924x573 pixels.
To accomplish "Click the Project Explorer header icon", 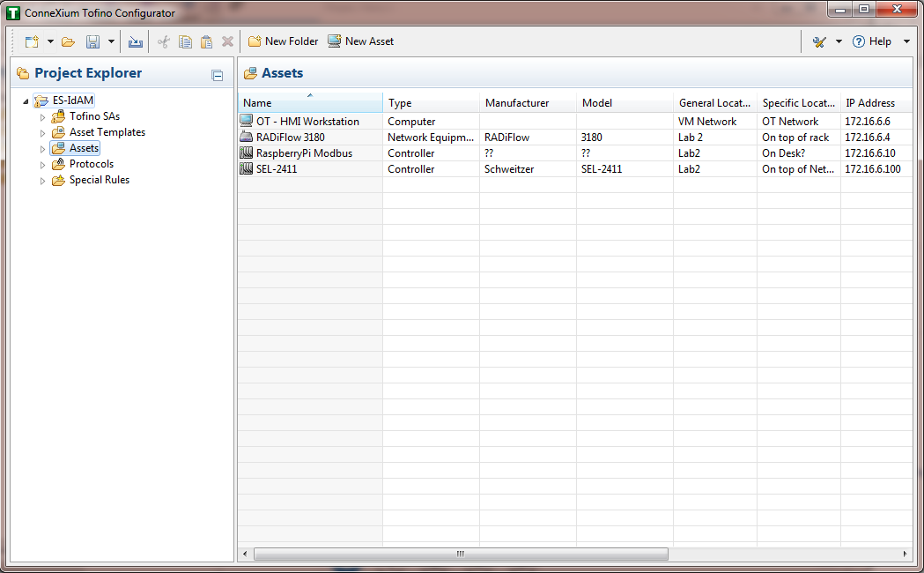I will coord(23,73).
